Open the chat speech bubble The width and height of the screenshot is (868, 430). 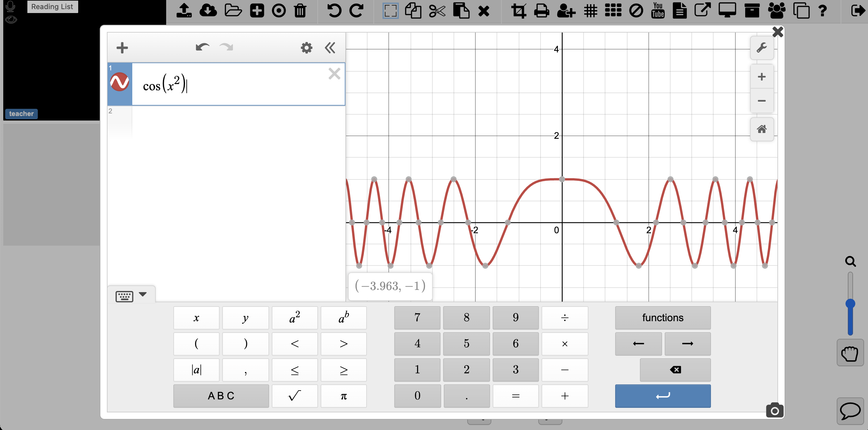pyautogui.click(x=850, y=411)
